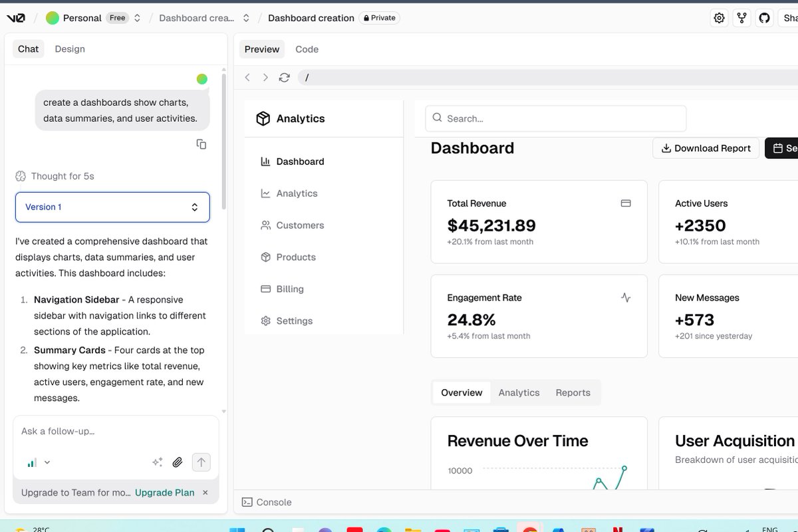Click the fork/branch icon in header
Viewport: 798px width, 532px height.
point(741,18)
